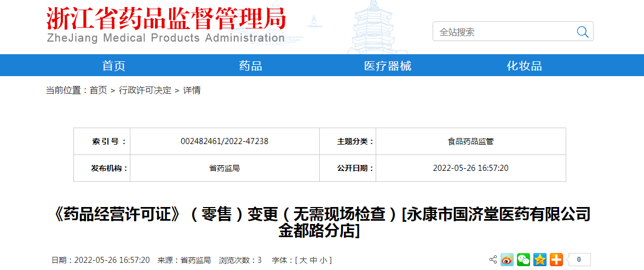Share via WeChat icon

524,260
